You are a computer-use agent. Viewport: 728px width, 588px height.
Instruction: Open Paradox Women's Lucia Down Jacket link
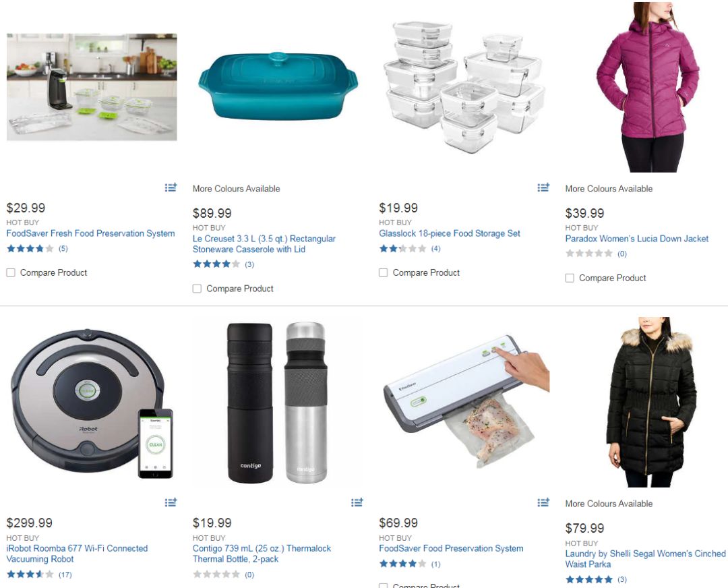pyautogui.click(x=636, y=239)
